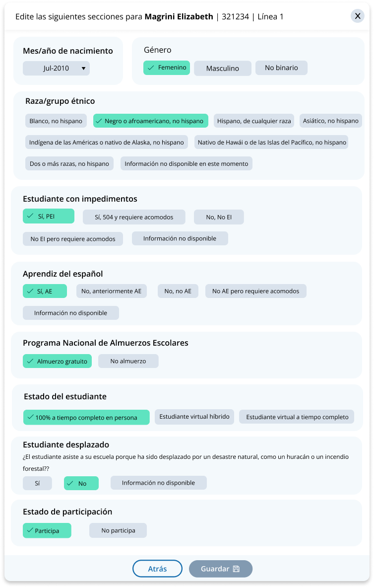Select Hispano, de cualquier raza
This screenshot has height=588, width=374.
coord(254,121)
